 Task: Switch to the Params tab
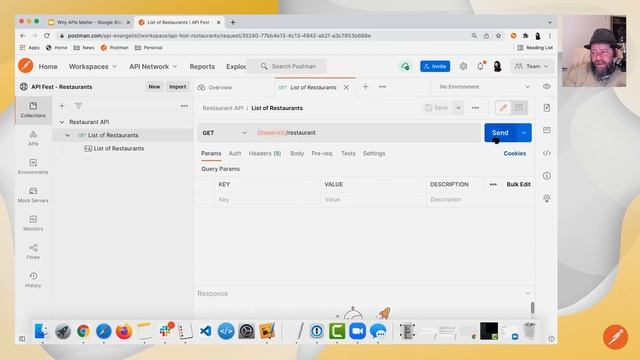tap(211, 153)
